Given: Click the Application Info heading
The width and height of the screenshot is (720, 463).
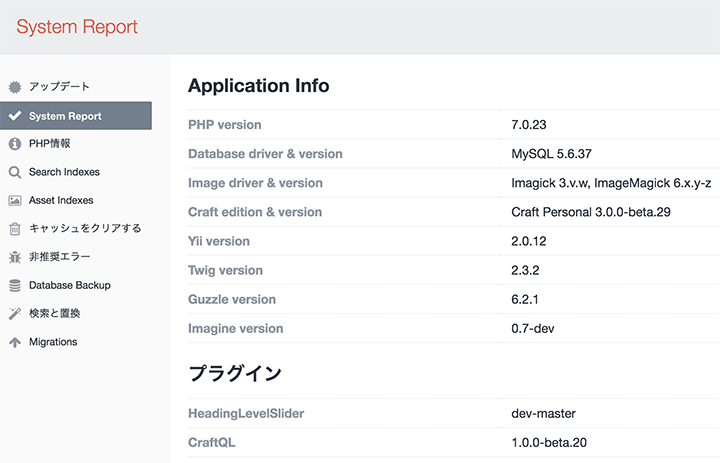Looking at the screenshot, I should (259, 86).
